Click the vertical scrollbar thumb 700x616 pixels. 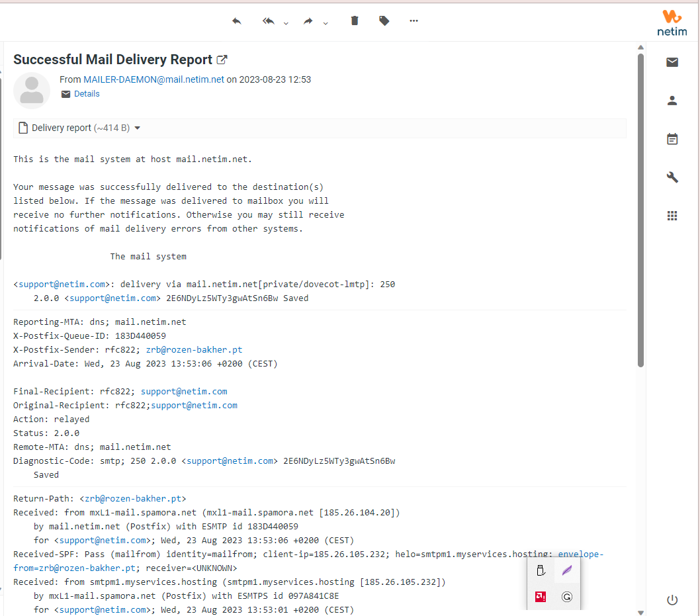click(640, 210)
